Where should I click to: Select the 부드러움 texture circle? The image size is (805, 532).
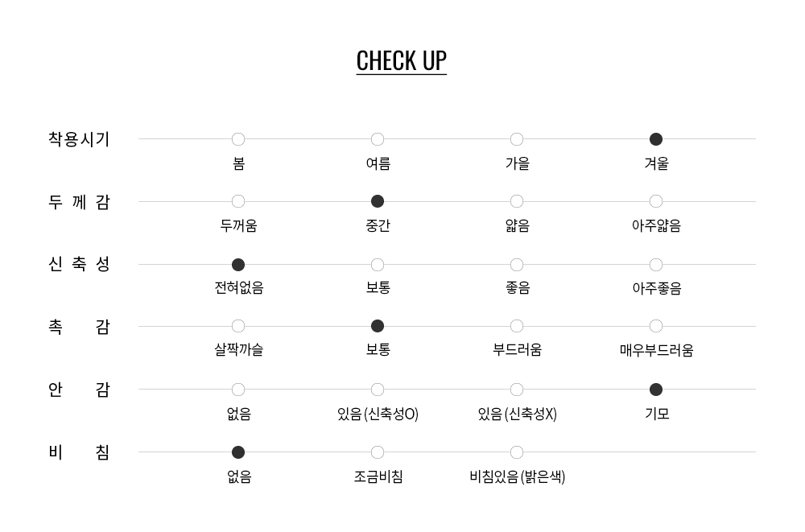(517, 326)
